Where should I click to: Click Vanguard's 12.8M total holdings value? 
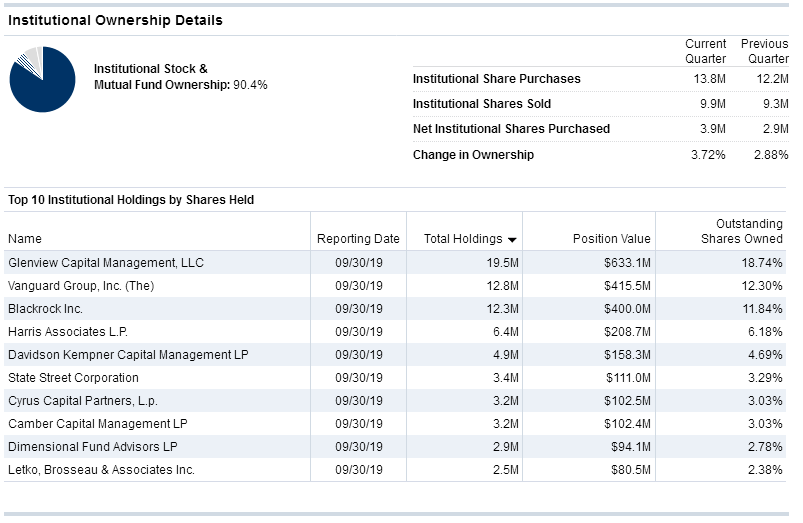point(502,286)
